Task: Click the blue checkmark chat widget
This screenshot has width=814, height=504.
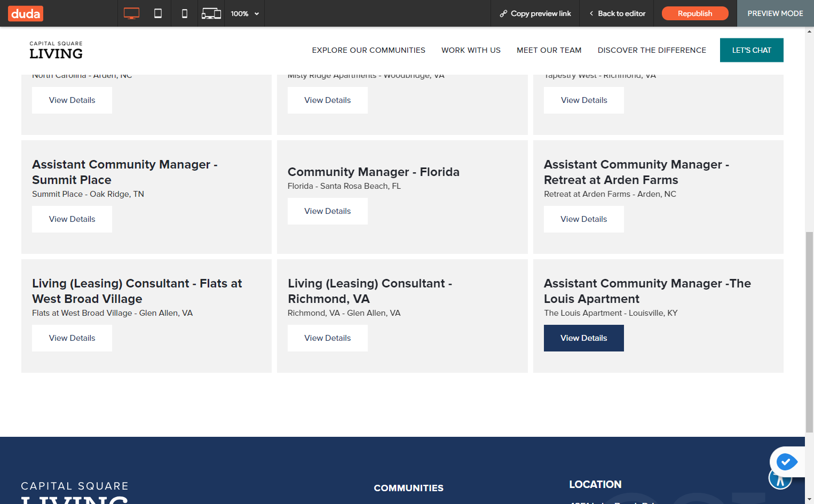Action: (x=787, y=461)
